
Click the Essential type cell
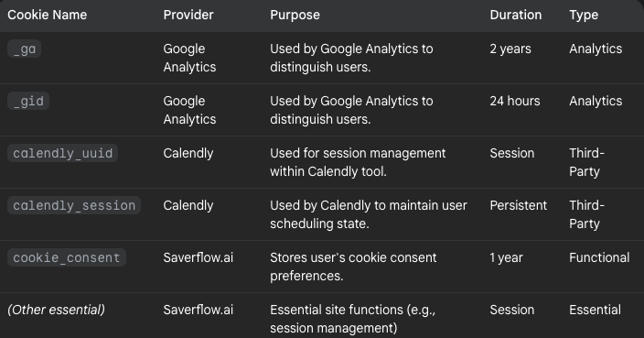coord(596,310)
